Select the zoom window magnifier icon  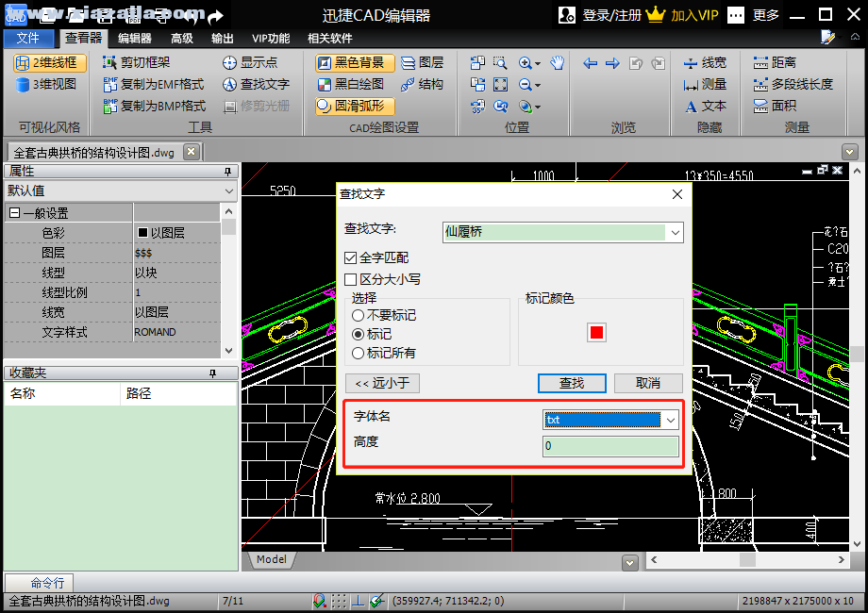tap(500, 62)
